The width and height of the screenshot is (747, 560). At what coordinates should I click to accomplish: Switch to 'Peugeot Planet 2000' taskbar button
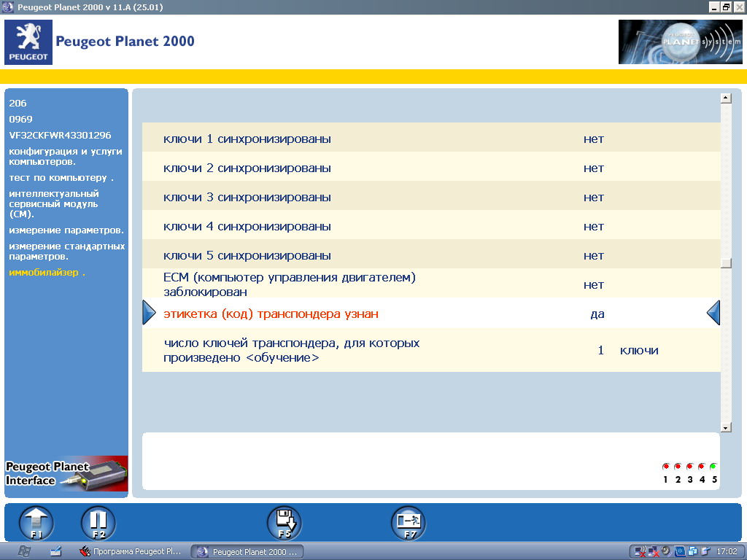point(247,552)
